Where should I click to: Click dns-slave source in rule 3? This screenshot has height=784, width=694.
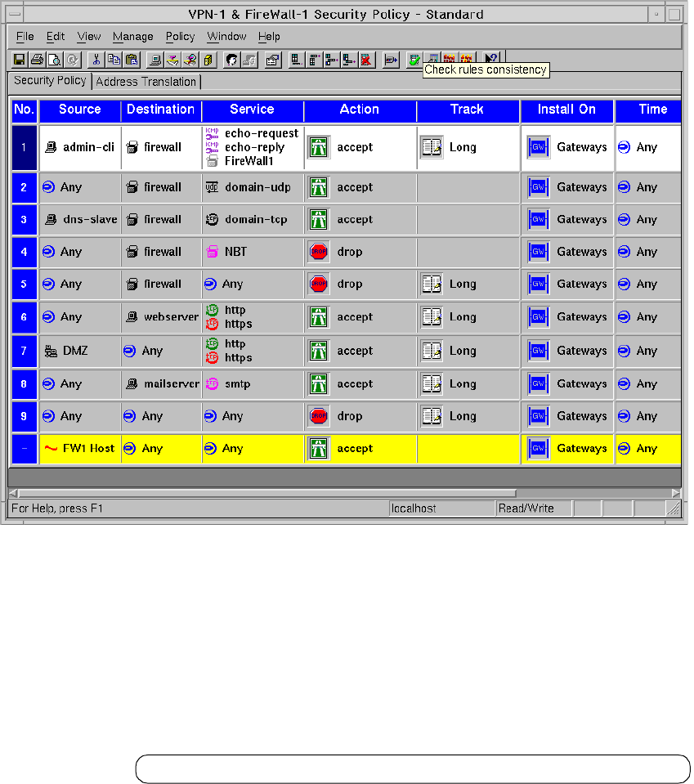tap(80, 219)
